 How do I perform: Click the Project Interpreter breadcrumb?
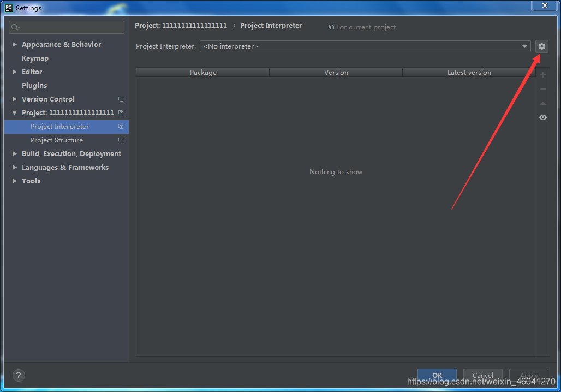(271, 26)
